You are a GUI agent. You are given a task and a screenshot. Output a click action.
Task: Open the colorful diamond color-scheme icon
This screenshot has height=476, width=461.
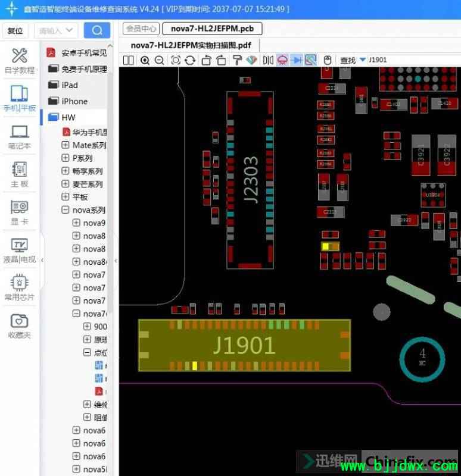click(251, 60)
